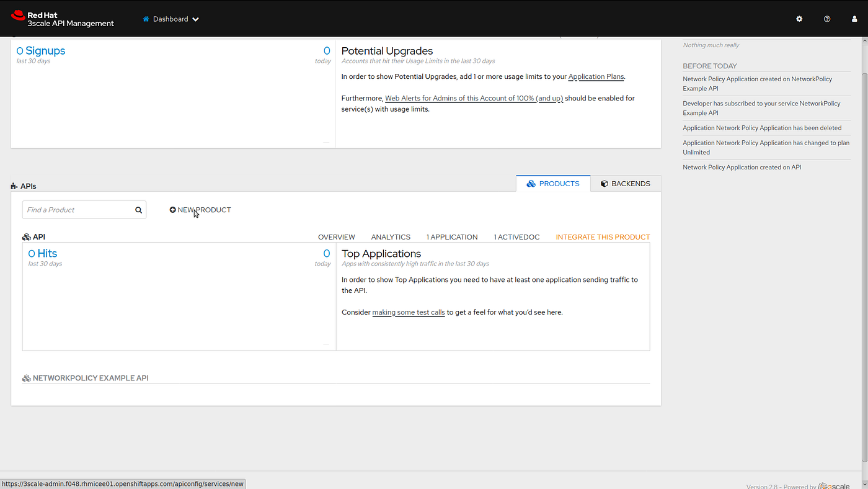Screen dimensions: 868x489
Task: Click the cubes icon on Products tab
Action: pyautogui.click(x=531, y=184)
